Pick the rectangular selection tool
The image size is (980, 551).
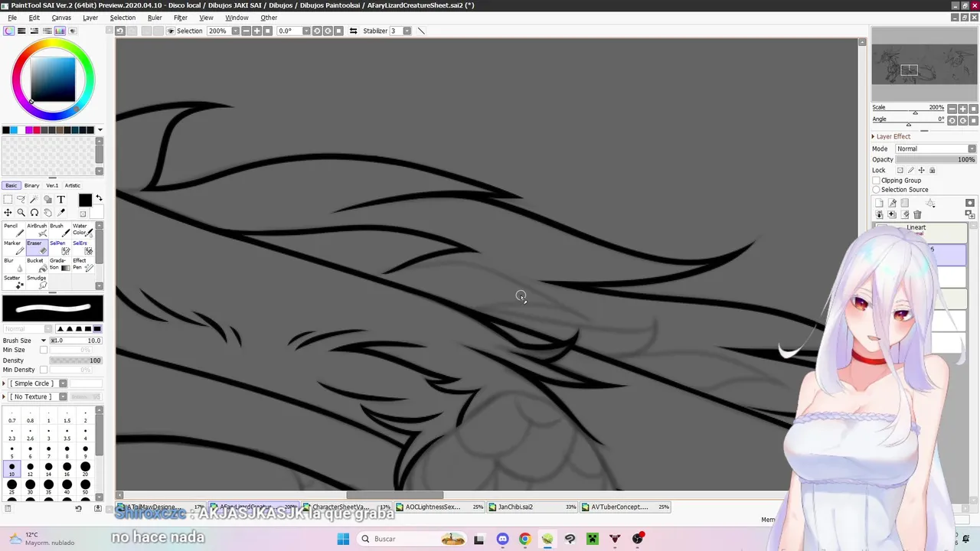click(x=8, y=200)
